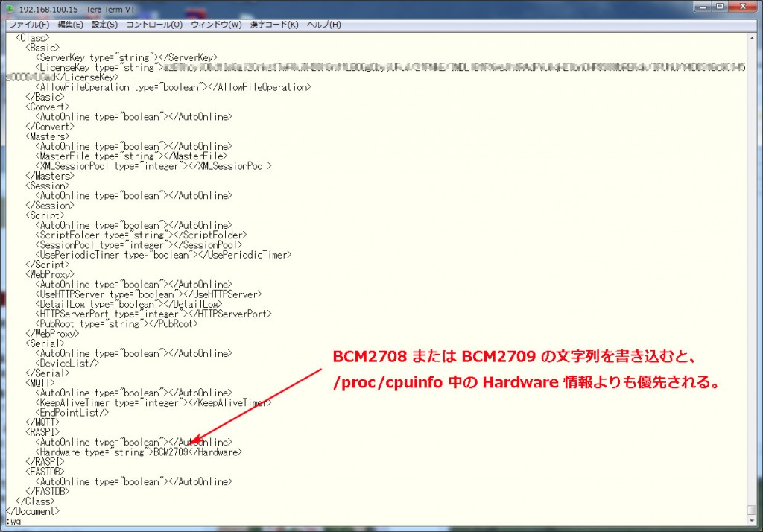
Task: Click the DetailLog boolean line
Action: click(x=129, y=304)
